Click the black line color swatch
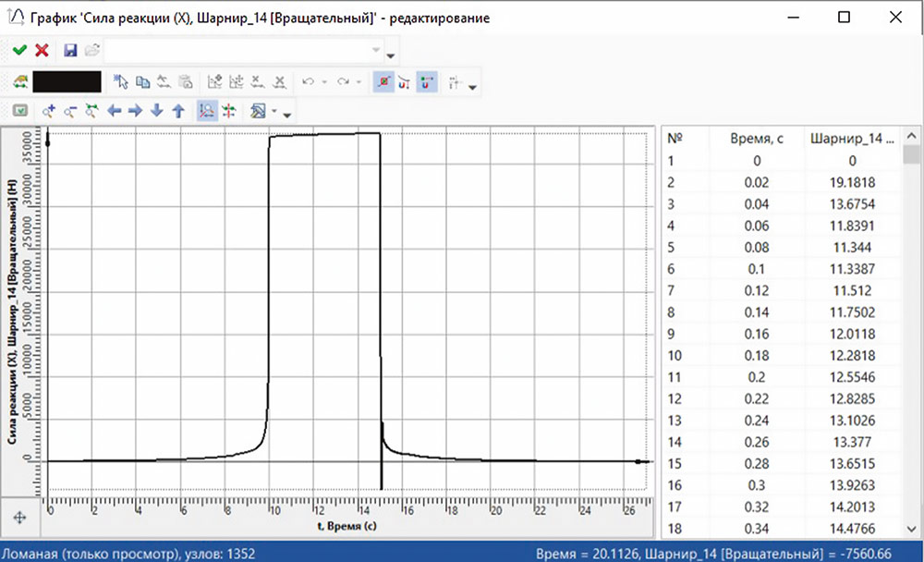Screen dimensions: 924x562 [x=67, y=82]
